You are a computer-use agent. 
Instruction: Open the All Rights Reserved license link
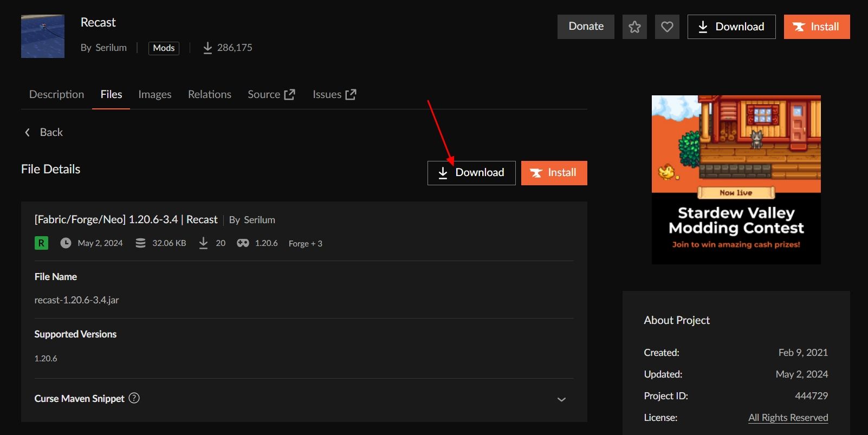tap(788, 418)
